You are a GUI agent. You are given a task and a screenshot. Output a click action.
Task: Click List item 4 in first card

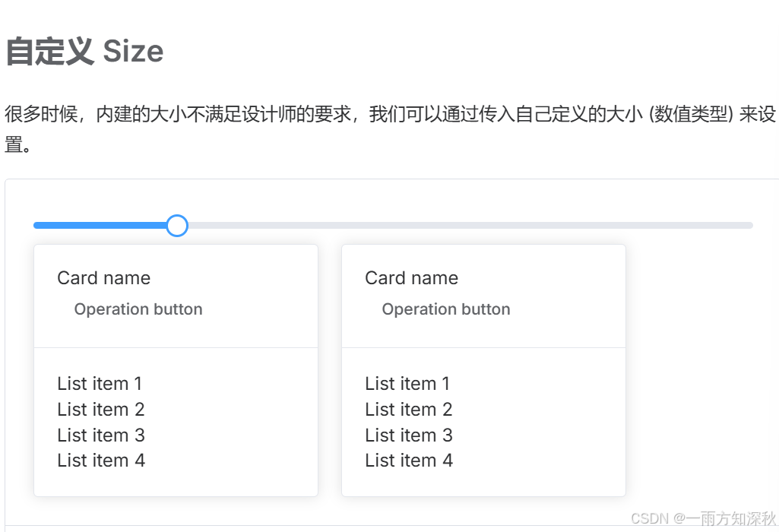[x=101, y=461]
